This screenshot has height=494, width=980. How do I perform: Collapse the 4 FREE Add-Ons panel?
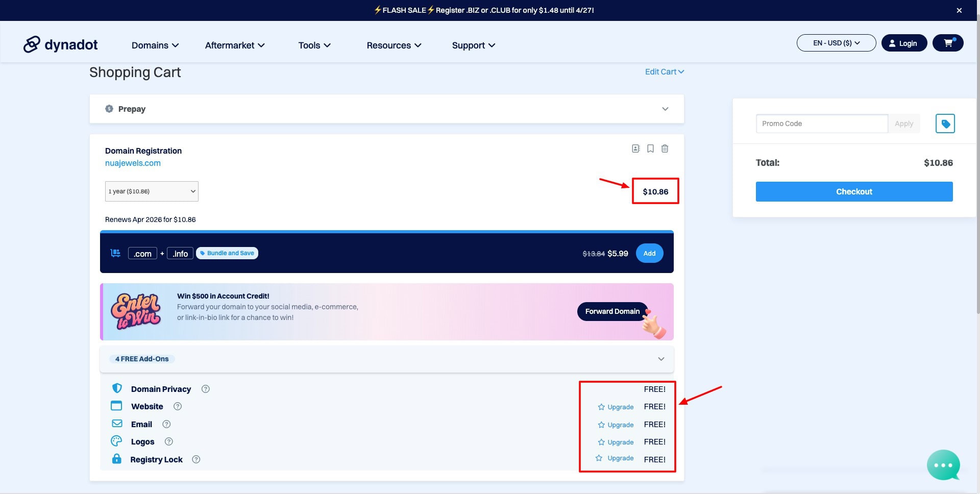coord(661,359)
